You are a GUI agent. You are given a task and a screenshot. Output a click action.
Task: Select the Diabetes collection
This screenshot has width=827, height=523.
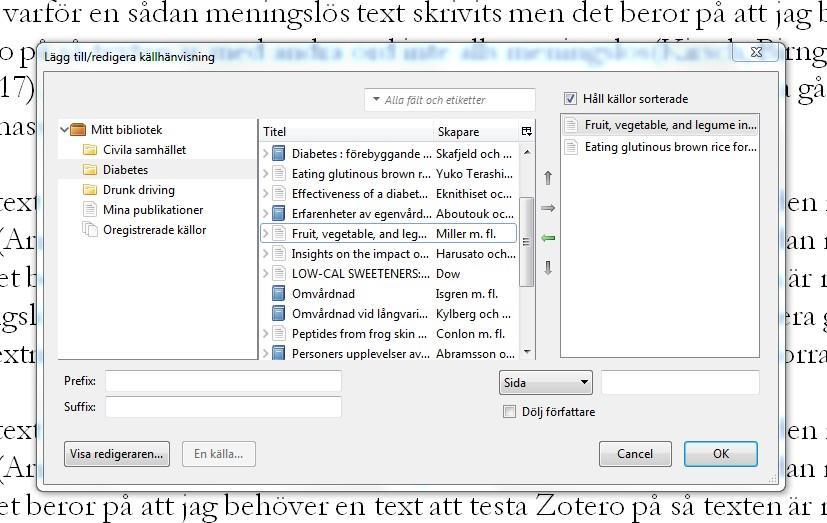pos(126,170)
